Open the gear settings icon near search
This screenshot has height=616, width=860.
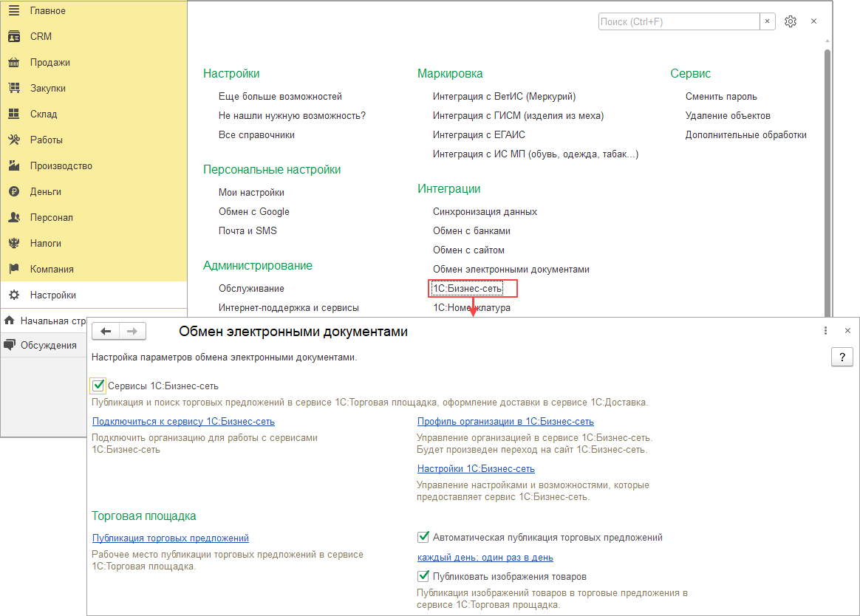pos(791,21)
